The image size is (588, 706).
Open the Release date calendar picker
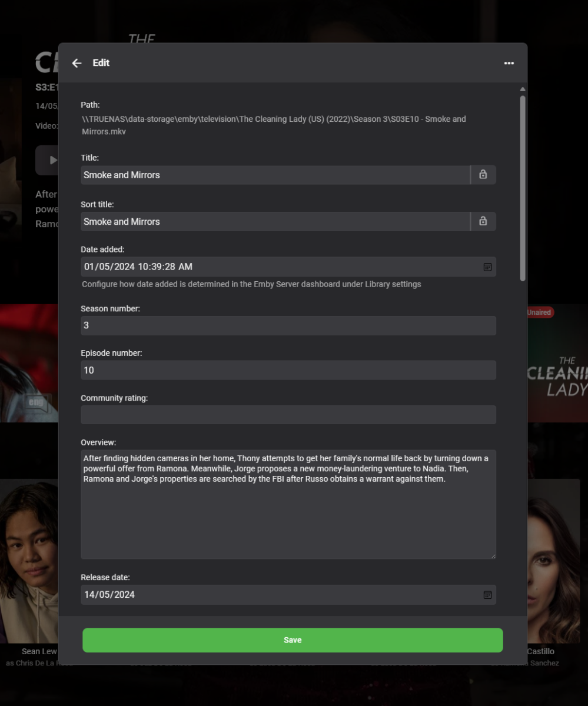point(487,595)
